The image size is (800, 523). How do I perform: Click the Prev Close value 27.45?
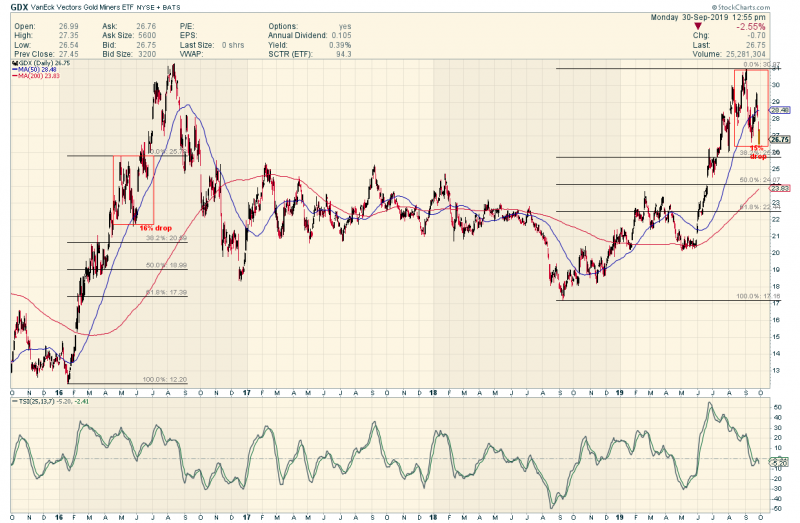pos(68,54)
